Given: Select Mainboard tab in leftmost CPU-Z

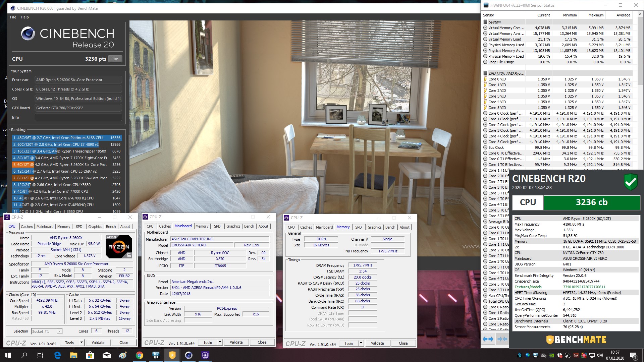Looking at the screenshot, I should [x=45, y=227].
